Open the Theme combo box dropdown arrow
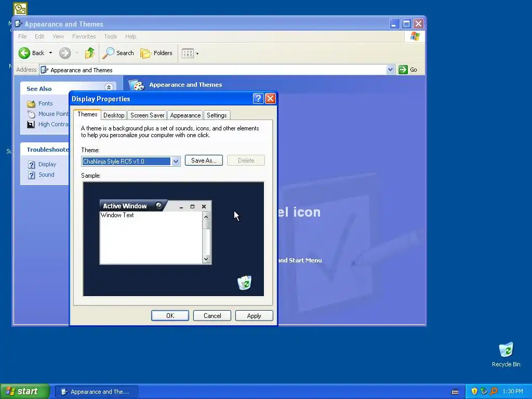 click(176, 162)
